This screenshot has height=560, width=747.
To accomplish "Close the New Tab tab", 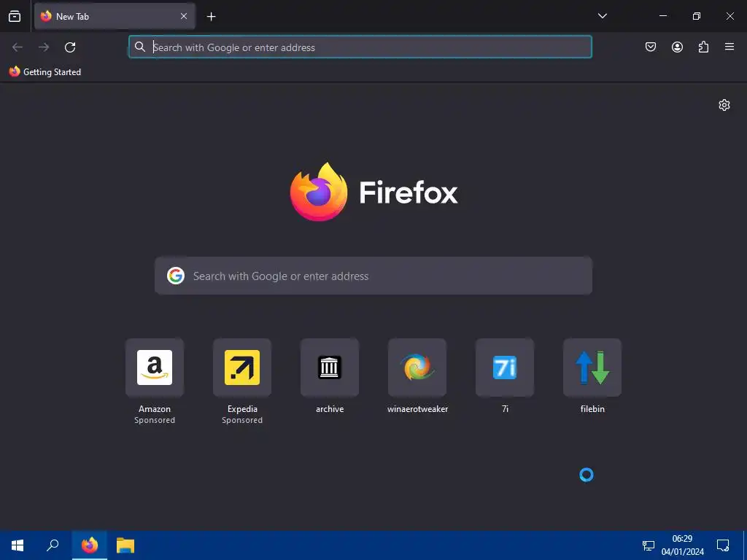I will tap(183, 16).
